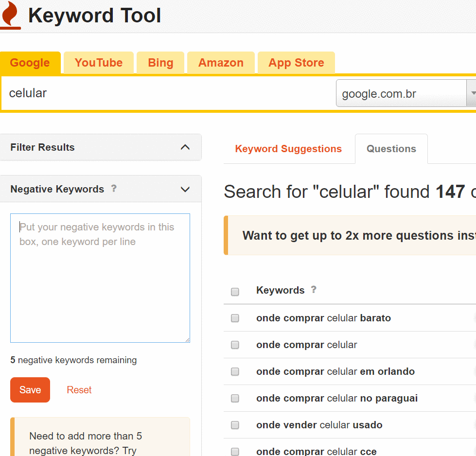This screenshot has width=476, height=456.
Task: Click keyword text onde comprar celular cce
Action: click(317, 452)
